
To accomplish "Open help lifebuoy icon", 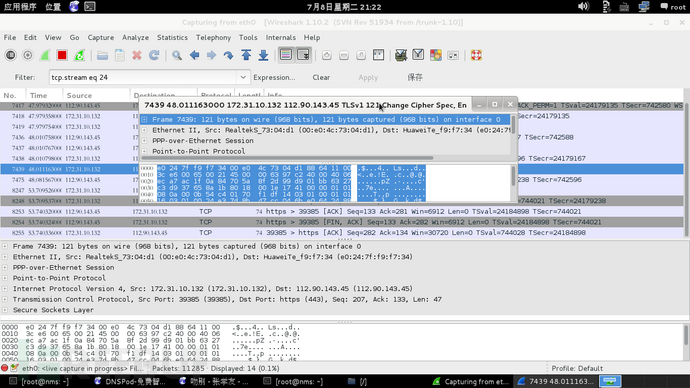I will [x=476, y=55].
